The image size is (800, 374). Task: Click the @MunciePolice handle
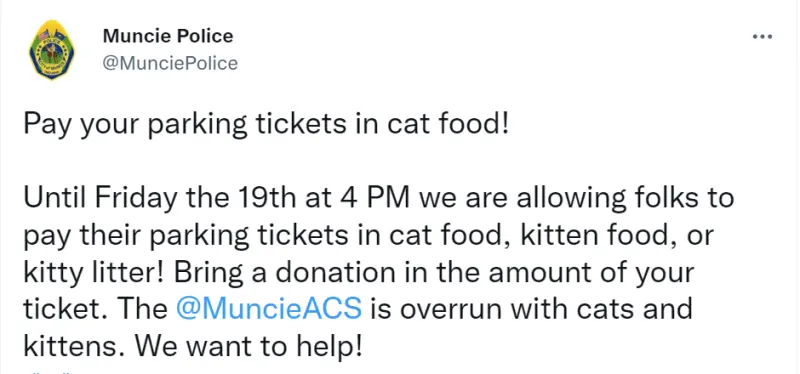pos(170,63)
